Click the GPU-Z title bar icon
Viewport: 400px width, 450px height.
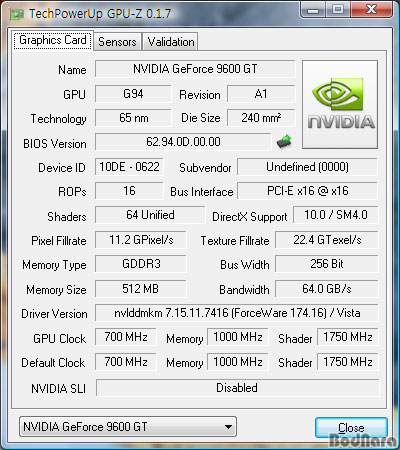[17, 14]
